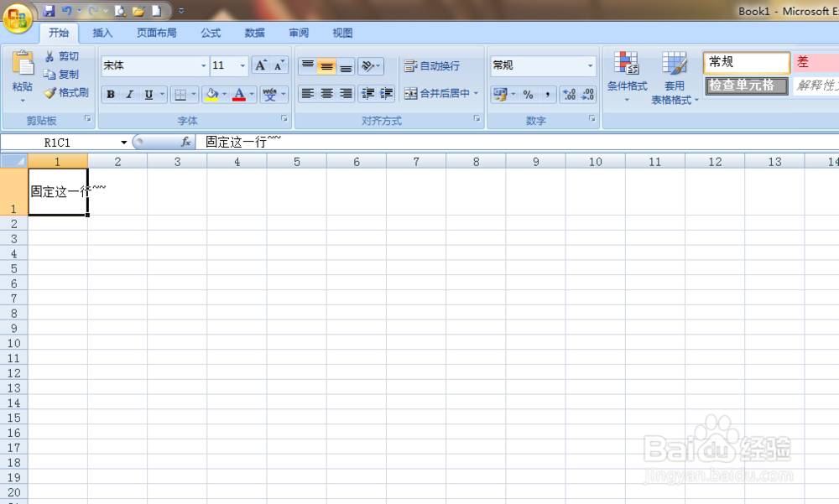Open print preview from quick access toolbar
Image resolution: width=839 pixels, height=504 pixels.
tap(120, 11)
